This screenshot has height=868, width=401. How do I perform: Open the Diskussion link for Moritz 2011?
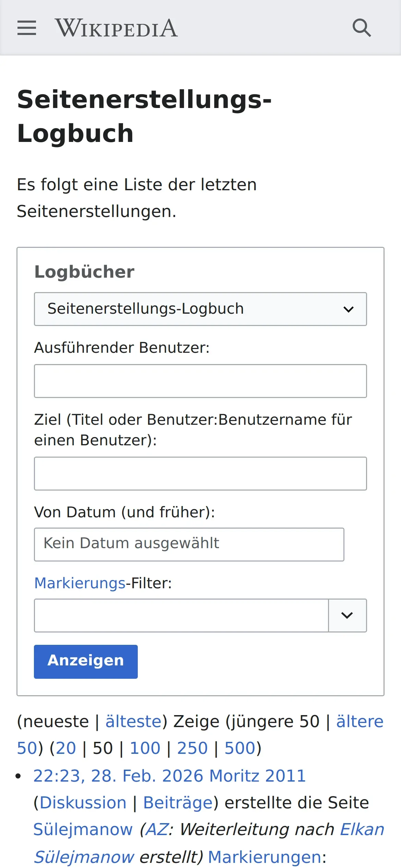[83, 803]
